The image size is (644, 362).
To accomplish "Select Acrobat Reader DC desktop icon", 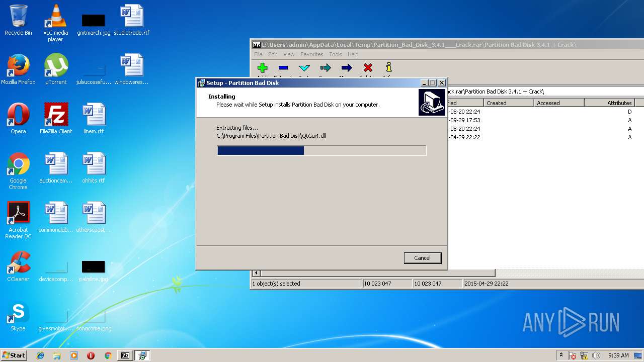I will [18, 220].
